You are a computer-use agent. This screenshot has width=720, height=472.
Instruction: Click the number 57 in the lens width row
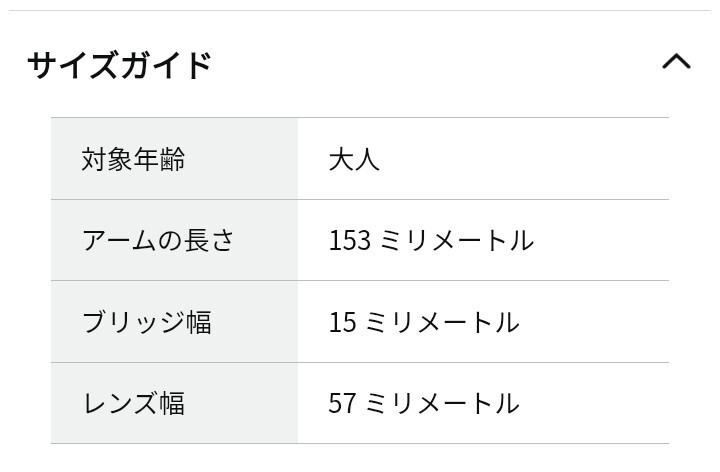[342, 403]
